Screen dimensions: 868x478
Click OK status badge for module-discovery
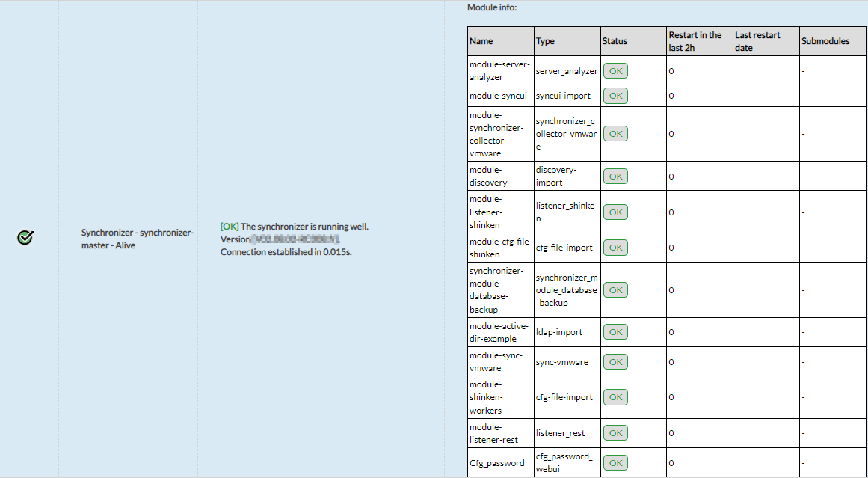tap(615, 177)
